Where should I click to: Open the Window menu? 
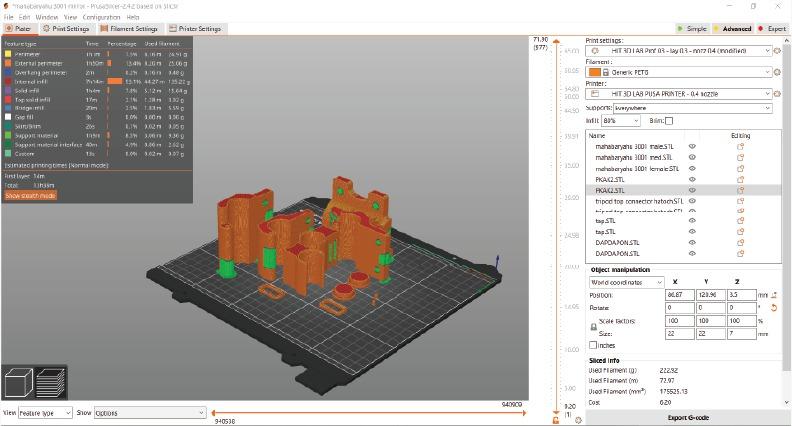[46, 17]
